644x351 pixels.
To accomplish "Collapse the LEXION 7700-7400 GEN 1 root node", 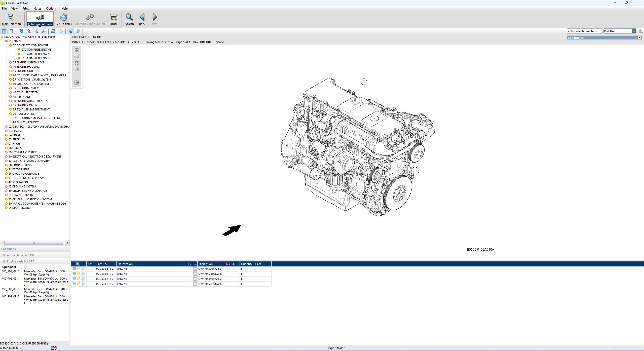I will pyautogui.click(x=2, y=37).
